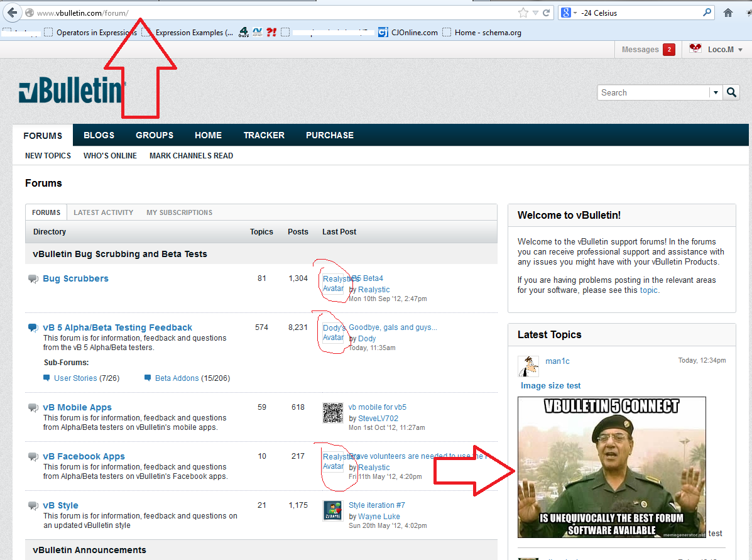The width and height of the screenshot is (752, 560).
Task: Open man1c profile link
Action: tap(557, 361)
